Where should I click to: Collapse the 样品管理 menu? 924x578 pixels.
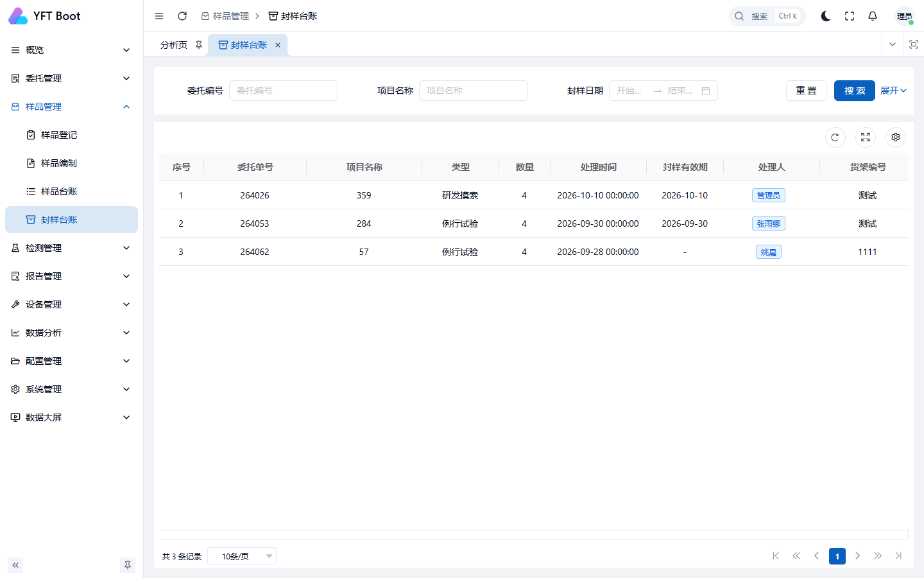pyautogui.click(x=71, y=107)
